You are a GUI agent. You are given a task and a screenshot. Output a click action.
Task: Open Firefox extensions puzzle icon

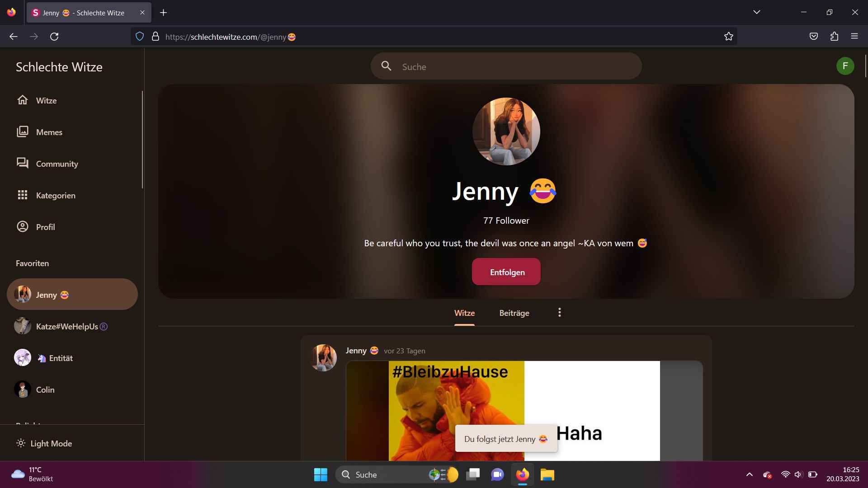[x=834, y=37]
